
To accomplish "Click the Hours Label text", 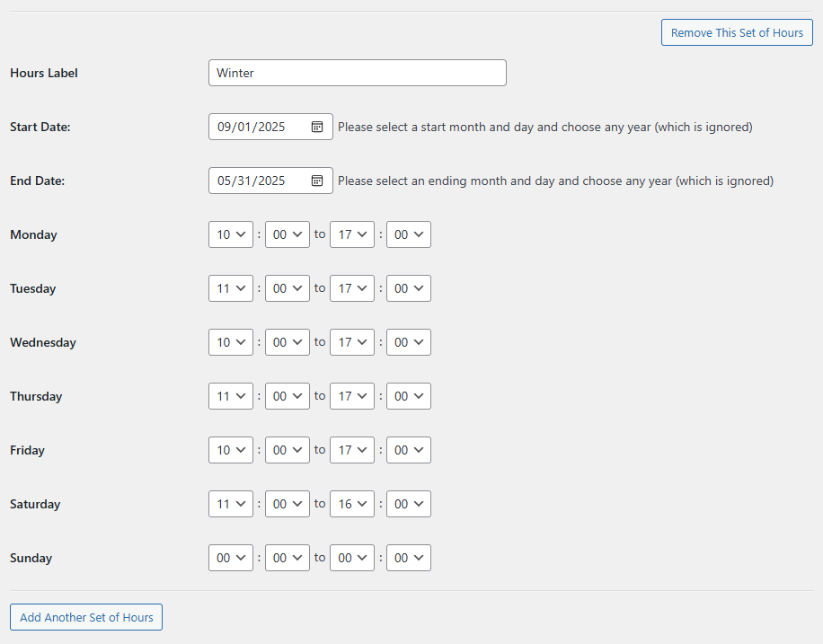I will click(43, 73).
